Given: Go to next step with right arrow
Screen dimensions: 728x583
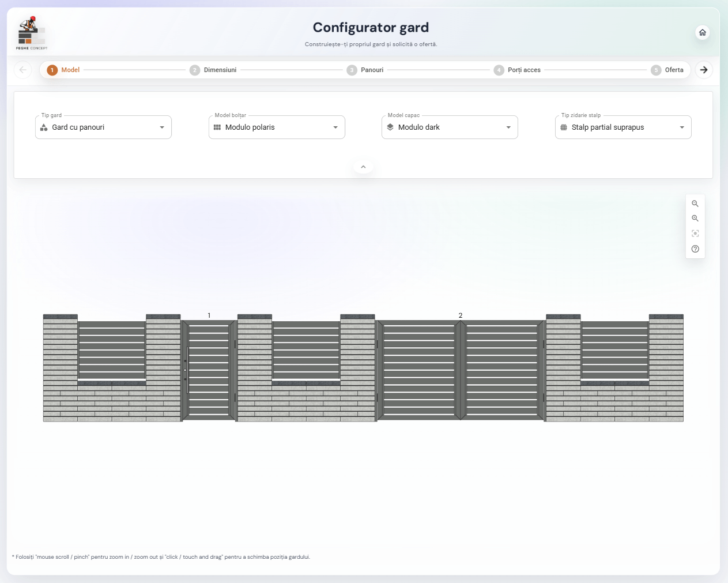Looking at the screenshot, I should tap(704, 70).
